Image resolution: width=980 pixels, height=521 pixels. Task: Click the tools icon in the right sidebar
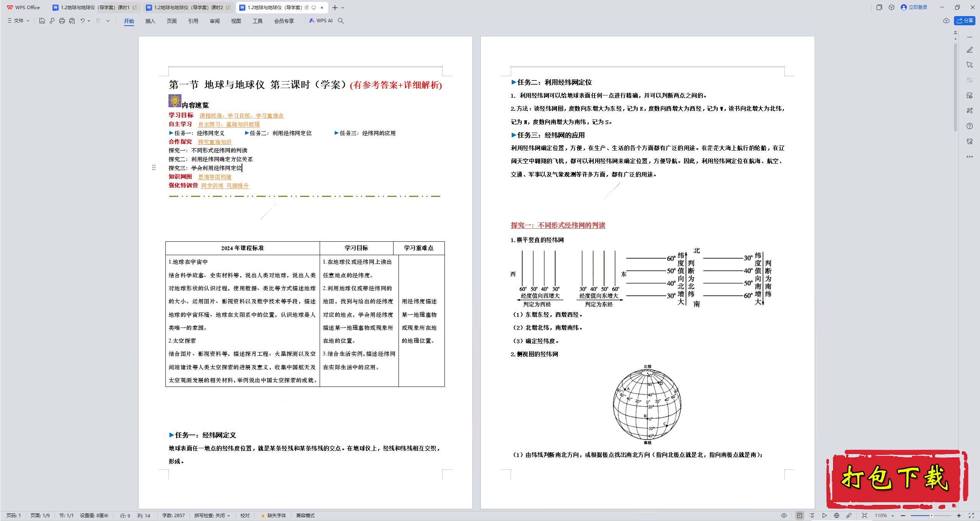(970, 111)
